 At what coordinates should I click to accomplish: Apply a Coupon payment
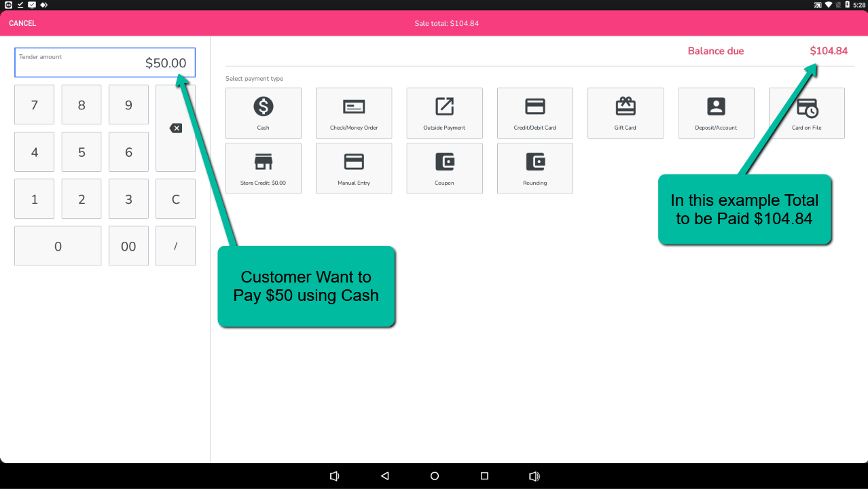(x=444, y=168)
